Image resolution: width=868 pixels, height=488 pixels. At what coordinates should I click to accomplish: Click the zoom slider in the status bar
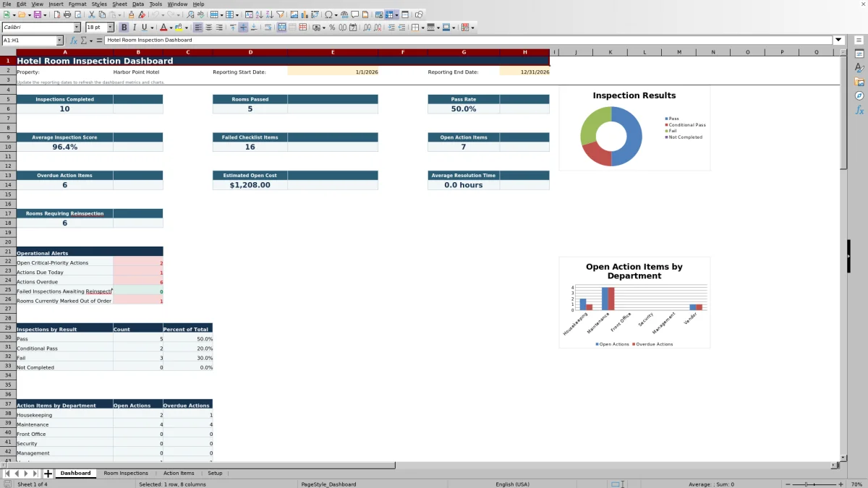tap(814, 484)
